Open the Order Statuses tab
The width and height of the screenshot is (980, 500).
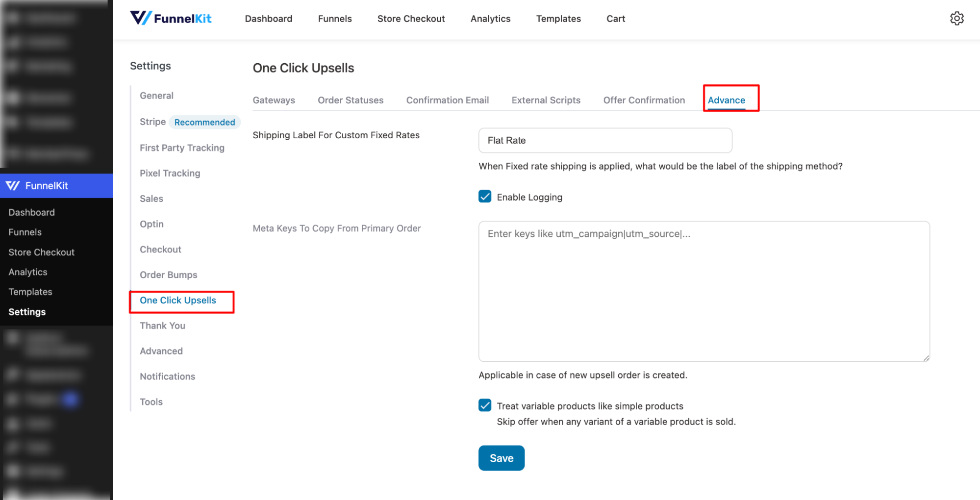click(351, 100)
